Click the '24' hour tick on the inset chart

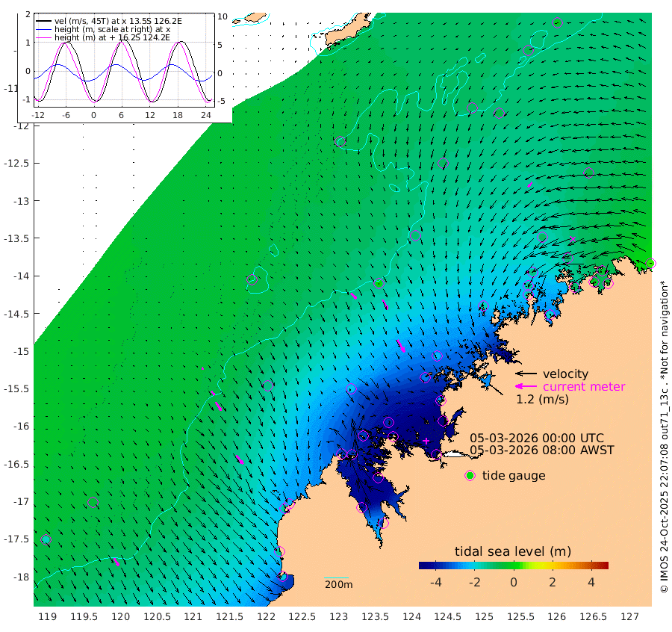point(206,115)
